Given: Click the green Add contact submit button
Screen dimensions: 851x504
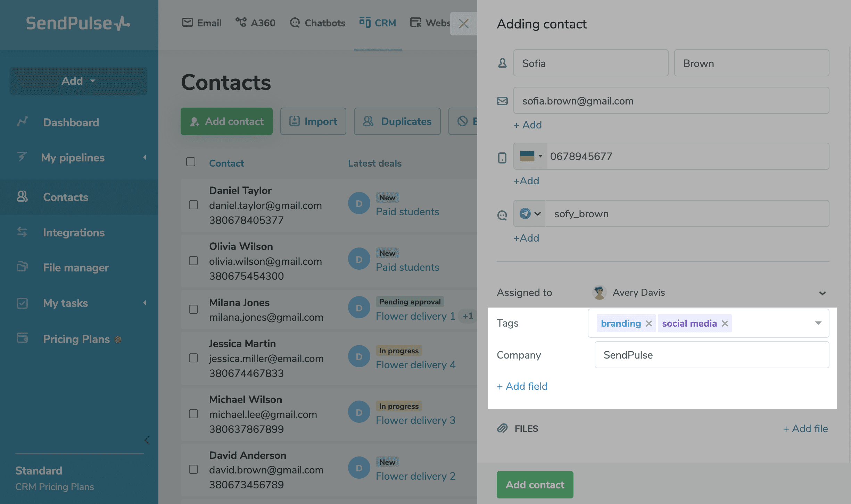Looking at the screenshot, I should tap(535, 485).
